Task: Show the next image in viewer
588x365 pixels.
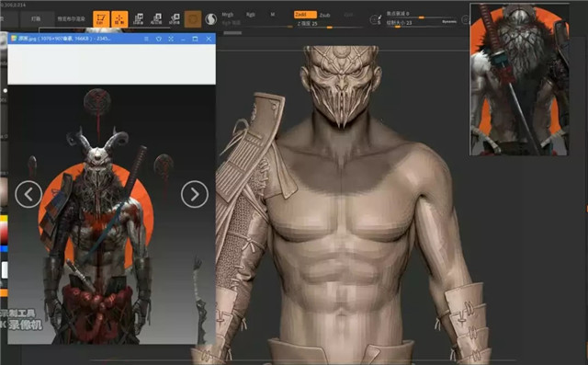Action: (194, 194)
